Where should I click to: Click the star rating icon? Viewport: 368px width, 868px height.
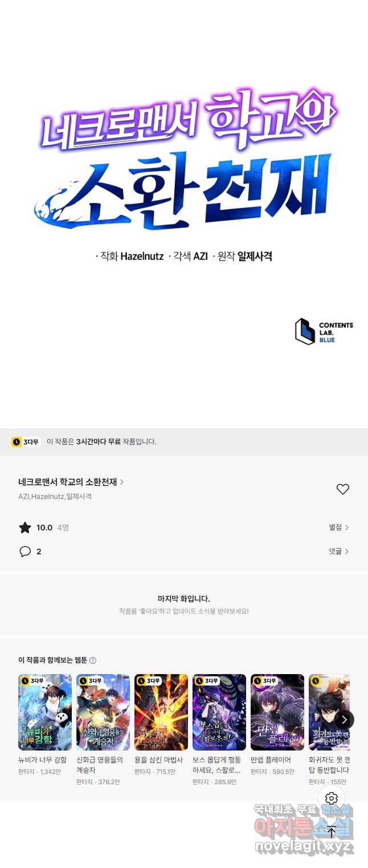tap(25, 528)
